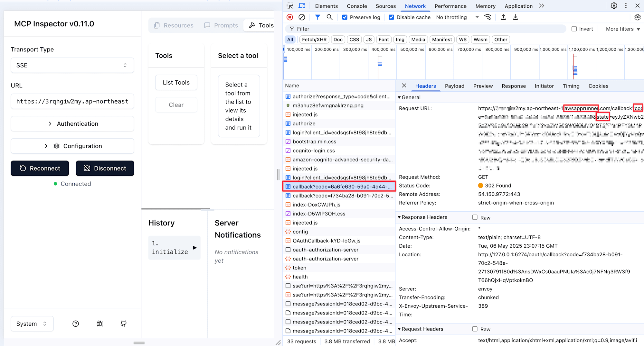Switch to the Elements panel
644x346 pixels.
(x=327, y=6)
